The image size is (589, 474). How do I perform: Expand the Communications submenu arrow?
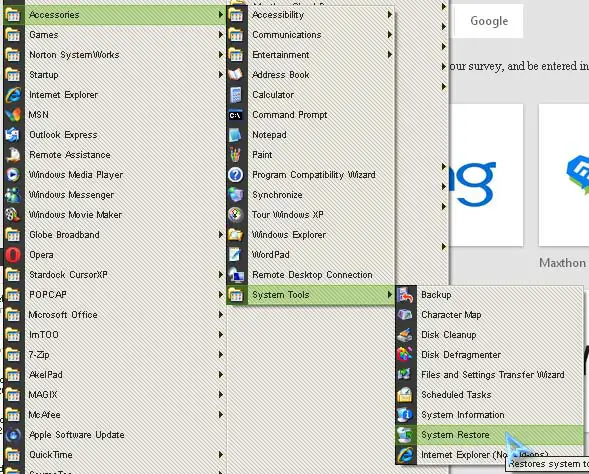click(390, 35)
